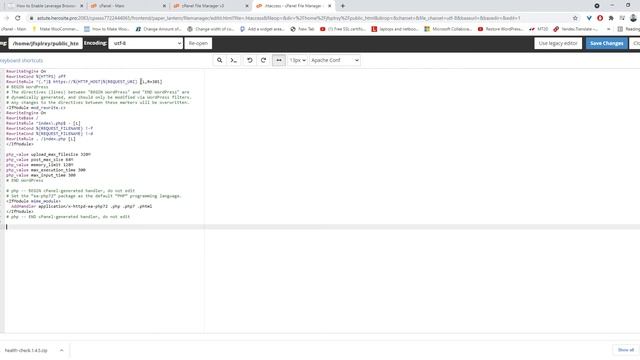Click the upload_max_filesize line
Image resolution: width=640 pixels, height=360 pixels.
click(48, 154)
